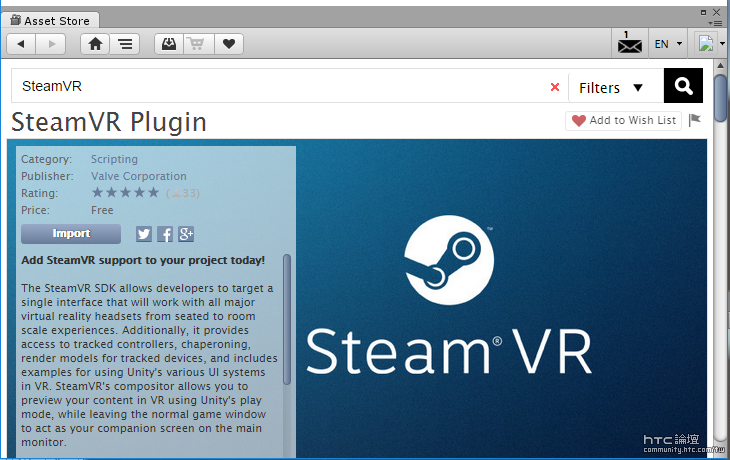Select the Asset Store tab
The height and width of the screenshot is (460, 730).
(50, 20)
